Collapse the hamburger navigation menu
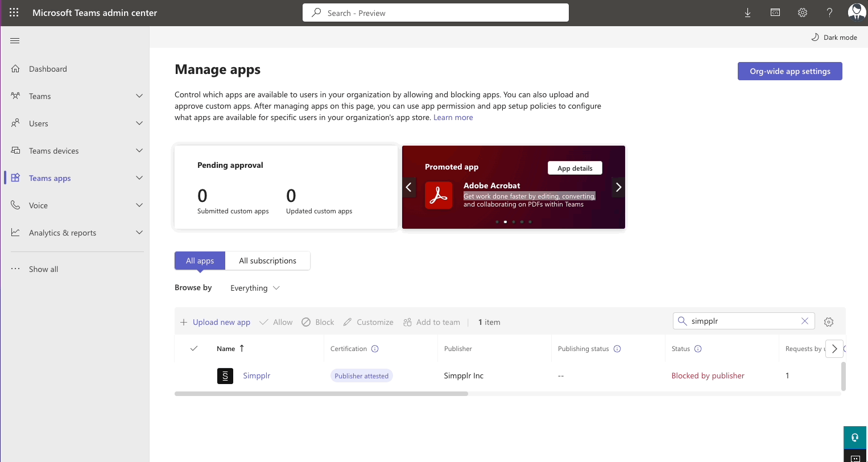Viewport: 868px width, 462px height. tap(15, 40)
